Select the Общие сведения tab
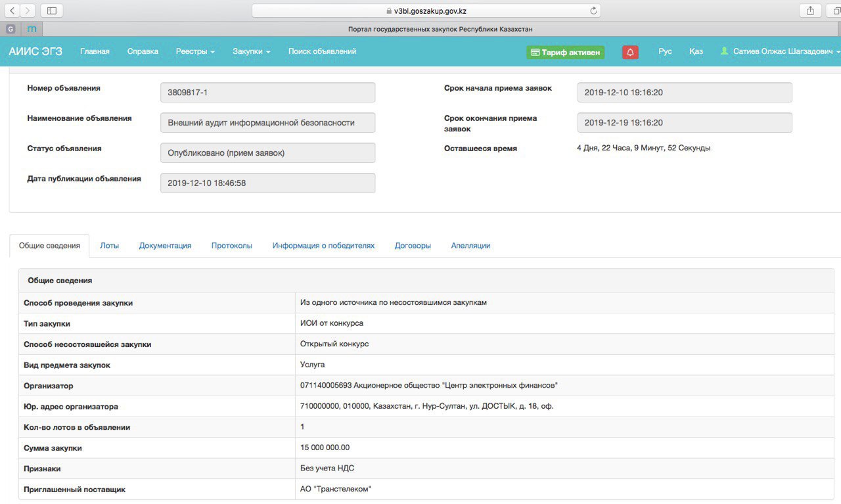 pos(49,246)
